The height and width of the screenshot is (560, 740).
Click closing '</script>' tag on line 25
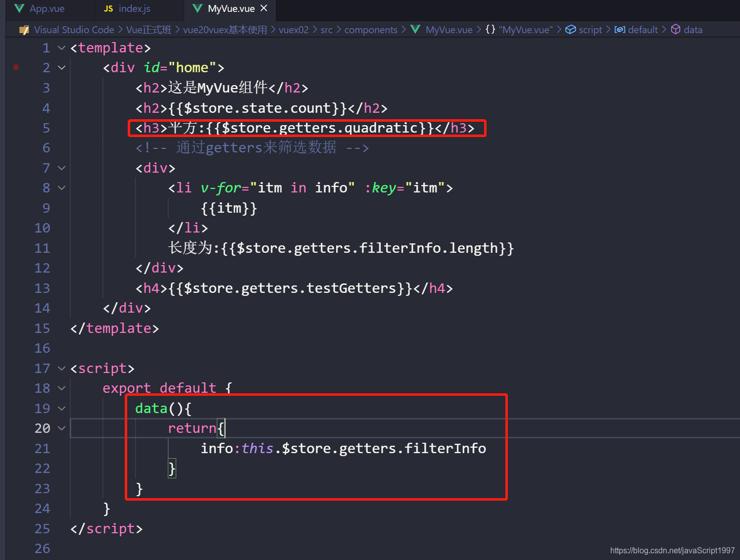(106, 528)
